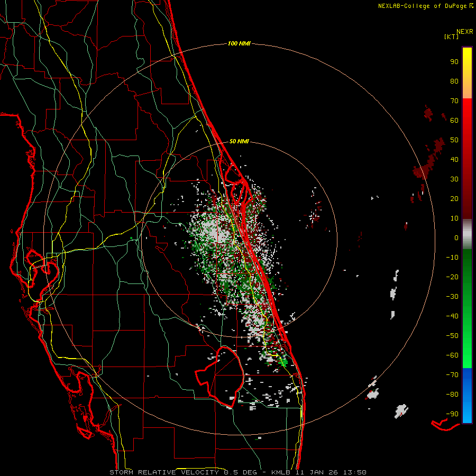Click the -30 value on the velocity scale
This screenshot has height=476, width=476.
coord(452,297)
